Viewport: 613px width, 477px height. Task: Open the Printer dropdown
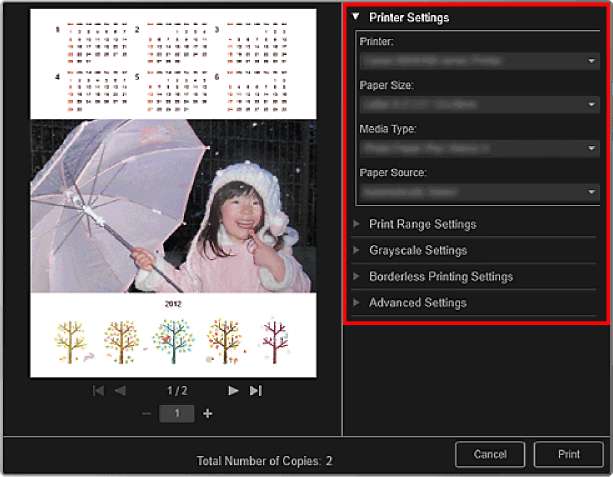coord(479,61)
